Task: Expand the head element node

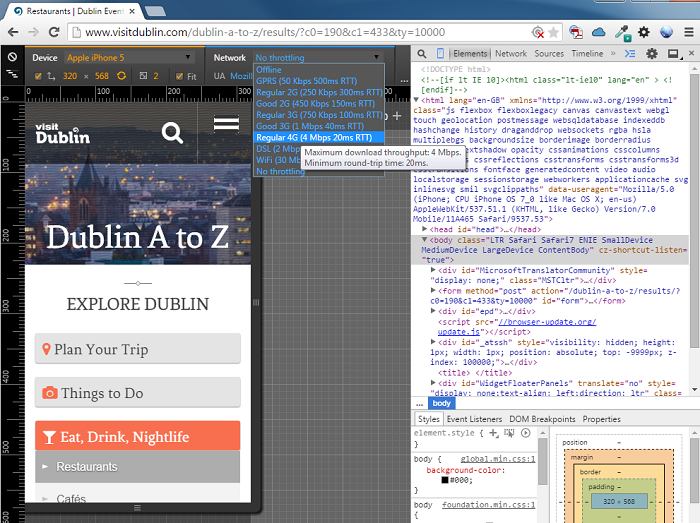Action: pyautogui.click(x=425, y=230)
